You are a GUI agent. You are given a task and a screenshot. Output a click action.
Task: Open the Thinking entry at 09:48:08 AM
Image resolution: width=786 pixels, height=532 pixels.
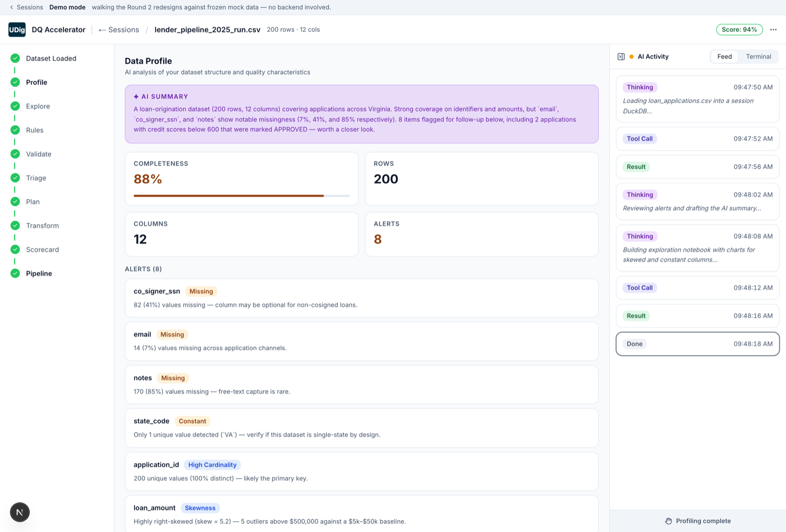tap(698, 248)
